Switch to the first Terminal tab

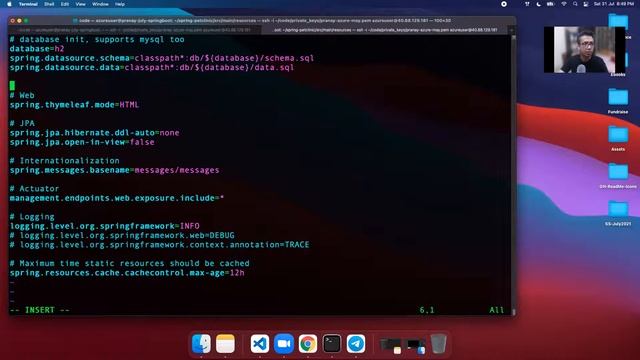(135, 30)
